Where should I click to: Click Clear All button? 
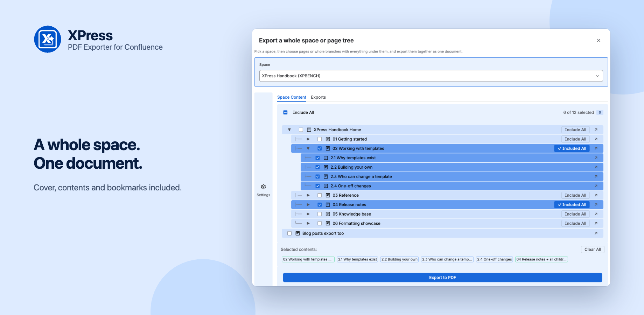tap(593, 250)
